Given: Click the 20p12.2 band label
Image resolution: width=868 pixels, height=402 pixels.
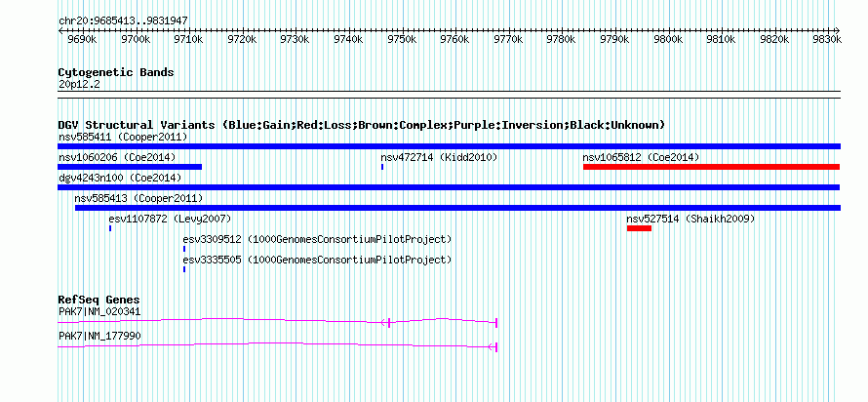Looking at the screenshot, I should 79,85.
